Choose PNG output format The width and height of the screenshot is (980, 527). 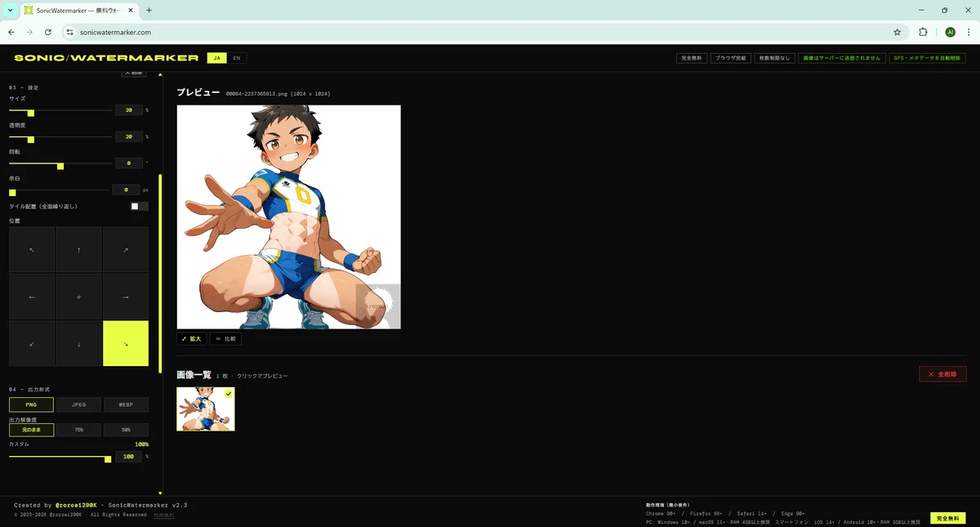(x=31, y=404)
